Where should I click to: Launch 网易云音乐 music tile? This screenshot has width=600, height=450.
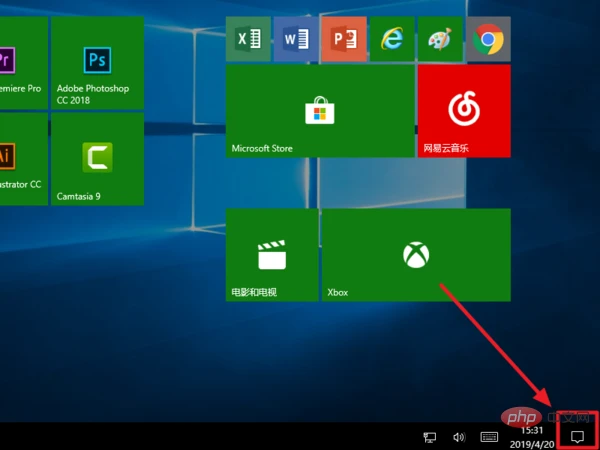point(464,111)
